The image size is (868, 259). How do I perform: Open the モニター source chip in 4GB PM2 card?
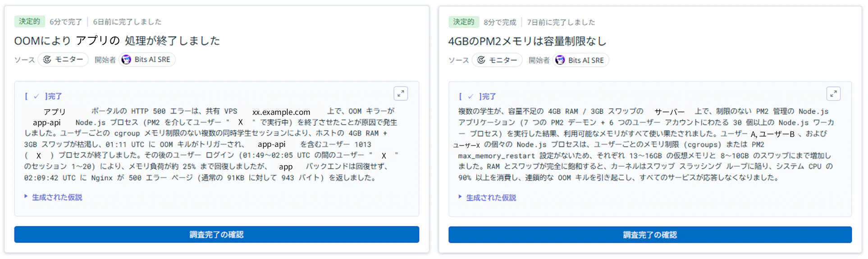pyautogui.click(x=497, y=60)
